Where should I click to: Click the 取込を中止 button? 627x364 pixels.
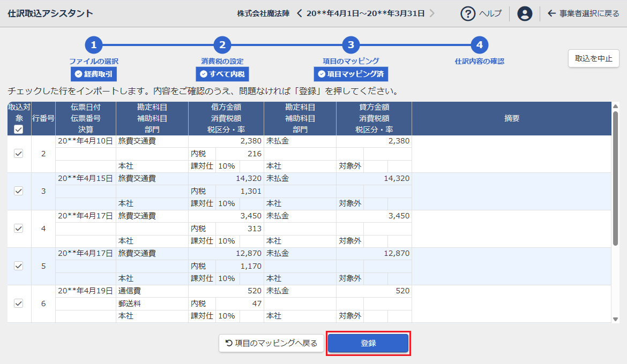tap(593, 58)
